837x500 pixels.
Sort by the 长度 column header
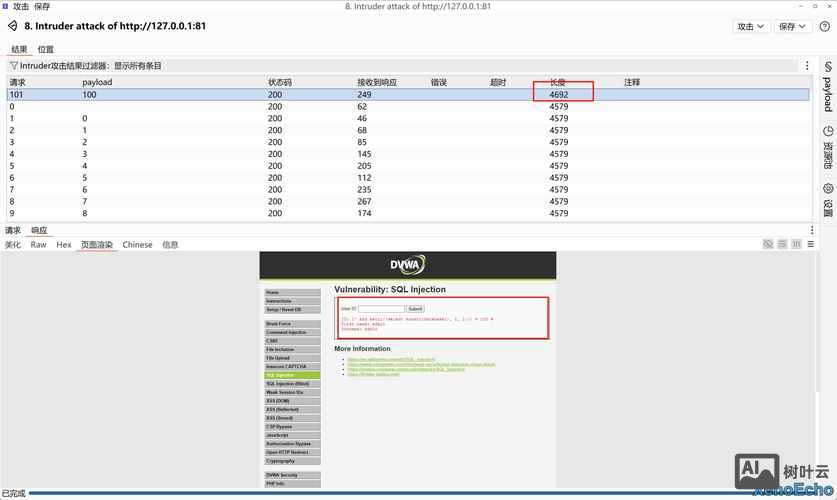558,82
